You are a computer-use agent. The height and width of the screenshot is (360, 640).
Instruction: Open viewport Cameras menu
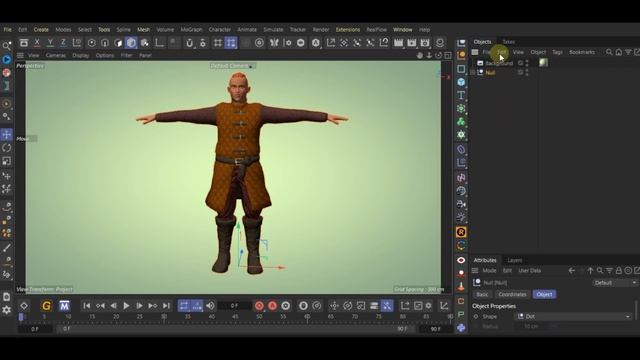coord(56,55)
